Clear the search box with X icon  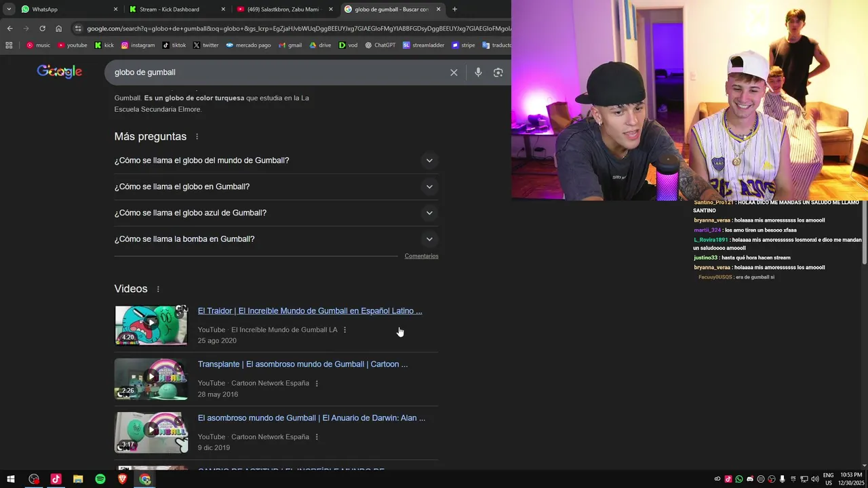(x=454, y=73)
